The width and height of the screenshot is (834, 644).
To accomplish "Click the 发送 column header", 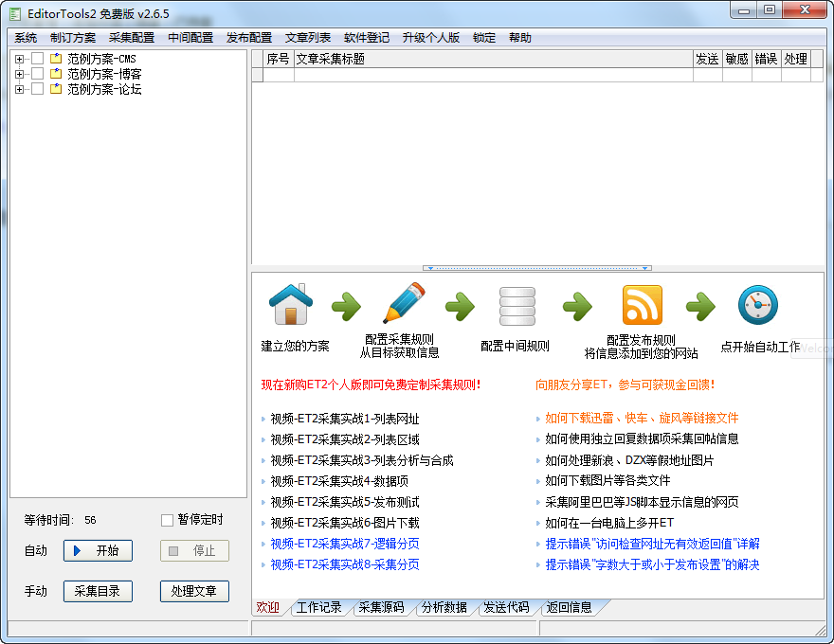I will pyautogui.click(x=708, y=59).
